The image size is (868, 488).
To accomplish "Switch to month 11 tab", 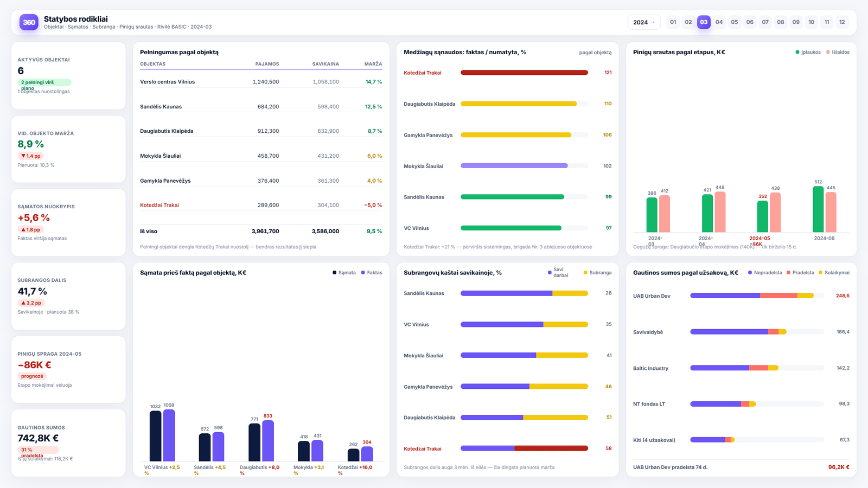I will pyautogui.click(x=827, y=22).
